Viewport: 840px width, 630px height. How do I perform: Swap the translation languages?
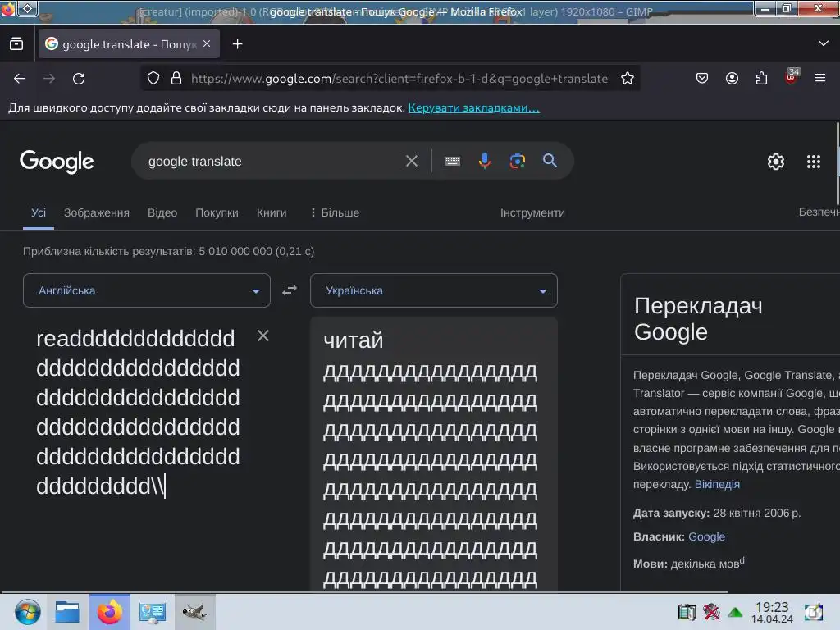(290, 290)
